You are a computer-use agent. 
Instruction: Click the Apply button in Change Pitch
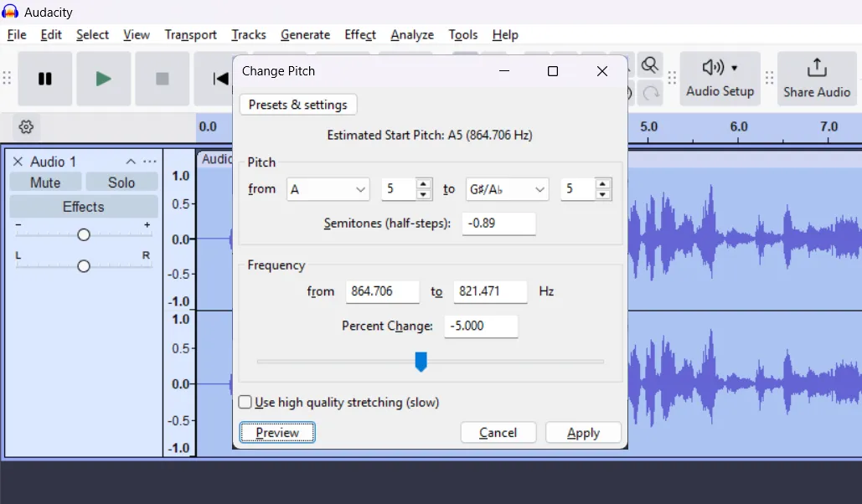click(x=583, y=433)
